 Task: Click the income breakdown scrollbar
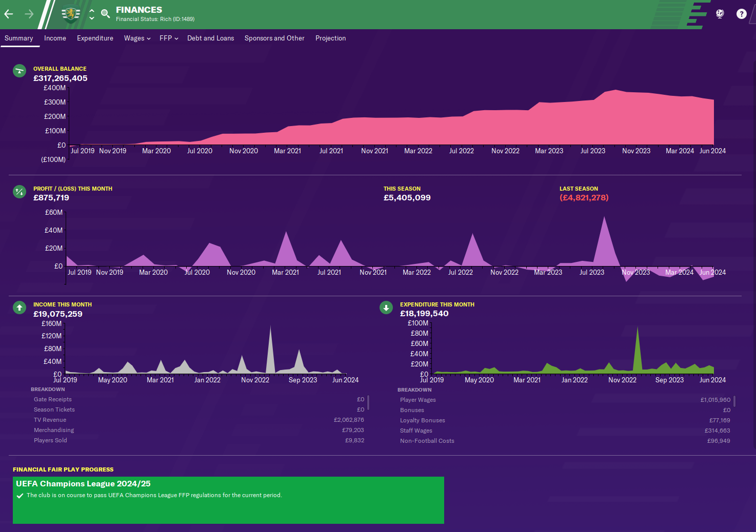(368, 403)
